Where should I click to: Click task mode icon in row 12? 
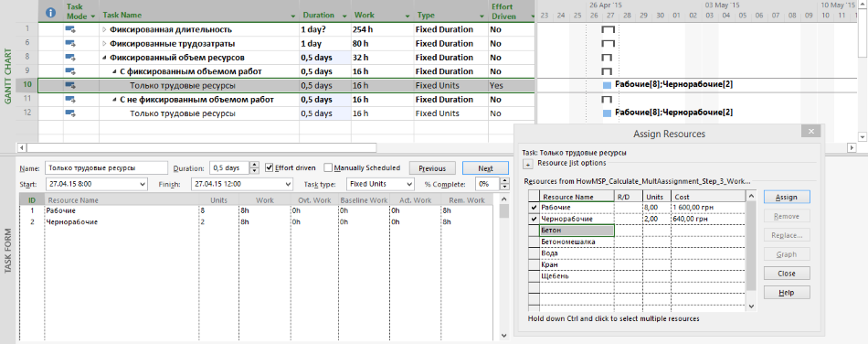[71, 113]
